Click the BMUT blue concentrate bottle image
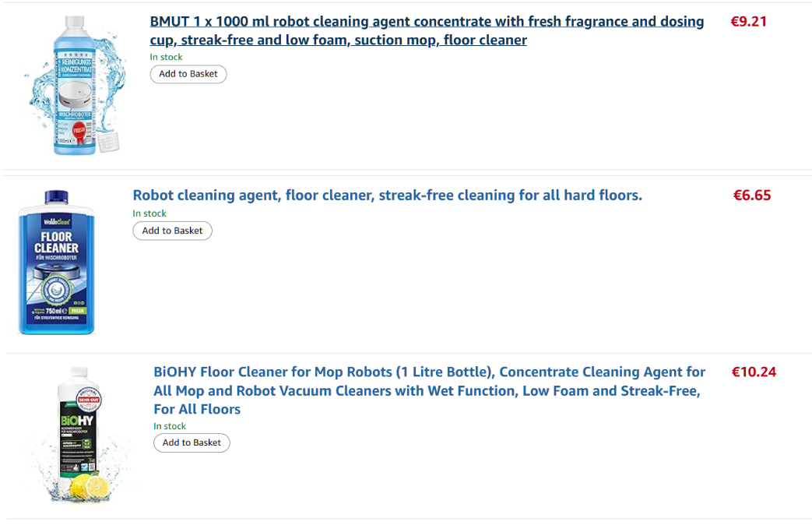Screen dimensions: 812x529 point(75,84)
